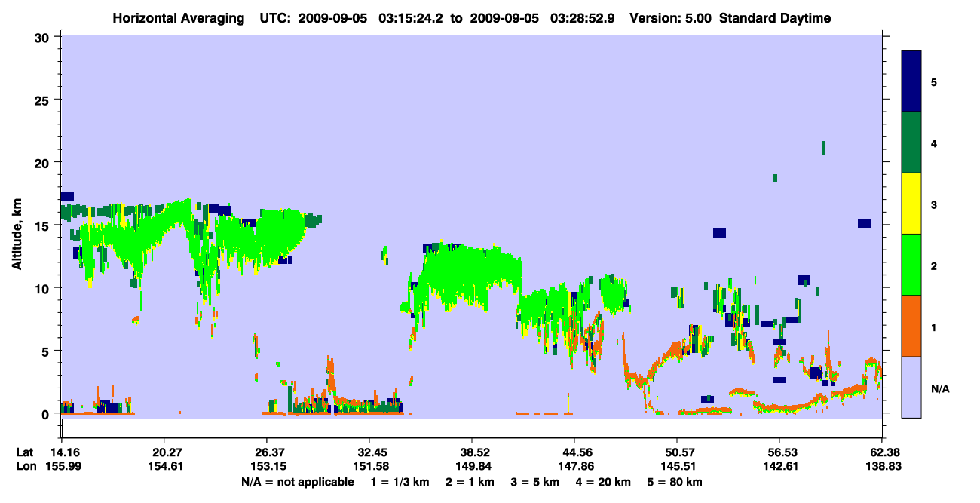Click the altitude tick label 15
The image size is (980, 503).
coord(43,225)
